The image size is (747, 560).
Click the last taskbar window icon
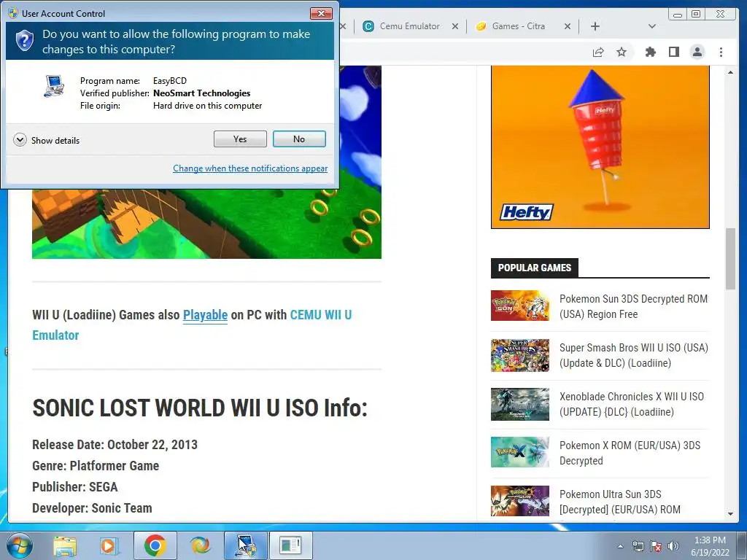click(x=290, y=545)
